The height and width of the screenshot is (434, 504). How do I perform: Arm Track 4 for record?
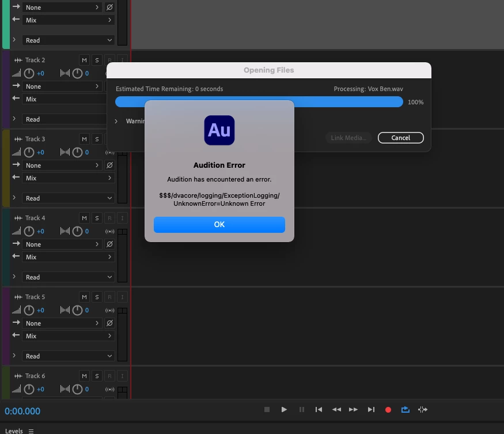109,218
